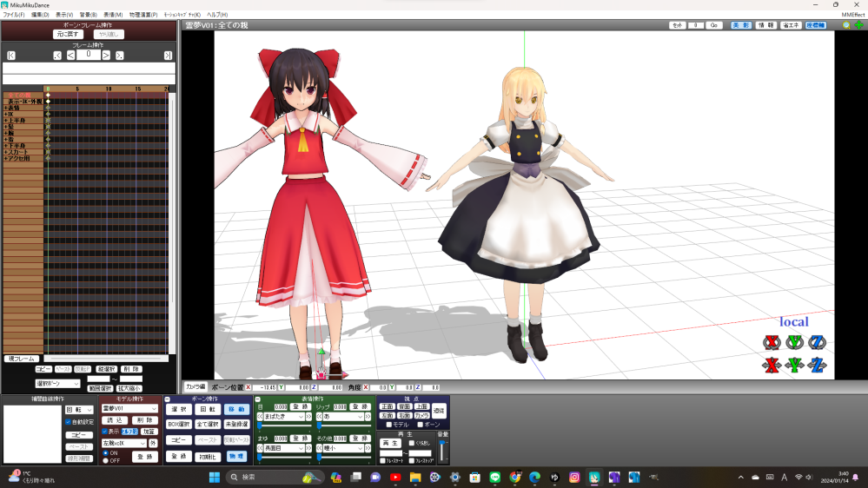This screenshot has width=868, height=488.
Task: Open ファイル(F) menu
Action: (x=14, y=15)
